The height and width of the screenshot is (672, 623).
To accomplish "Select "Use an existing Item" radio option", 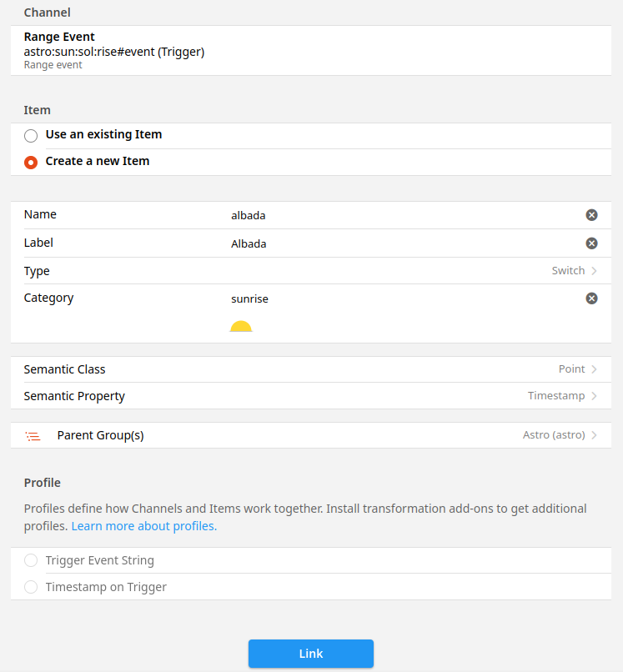I will (31, 135).
